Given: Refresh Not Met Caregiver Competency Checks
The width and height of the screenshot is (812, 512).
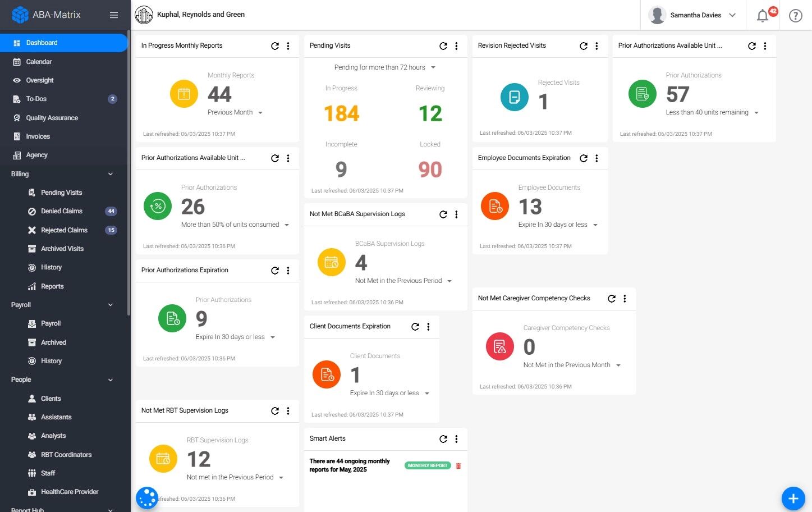Looking at the screenshot, I should coord(612,299).
